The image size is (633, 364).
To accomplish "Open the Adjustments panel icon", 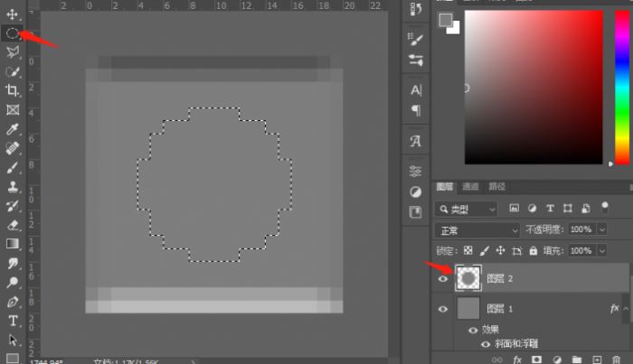I will [x=415, y=191].
